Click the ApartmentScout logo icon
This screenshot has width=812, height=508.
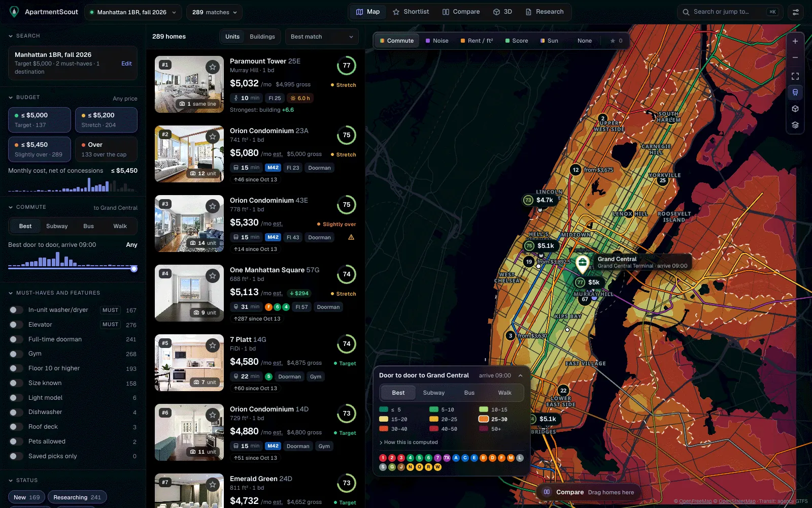click(x=14, y=12)
